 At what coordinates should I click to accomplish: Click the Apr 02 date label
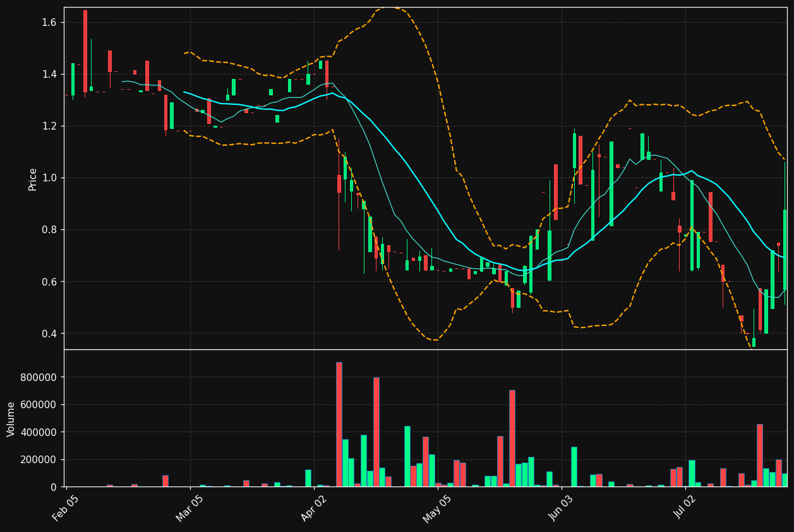314,509
